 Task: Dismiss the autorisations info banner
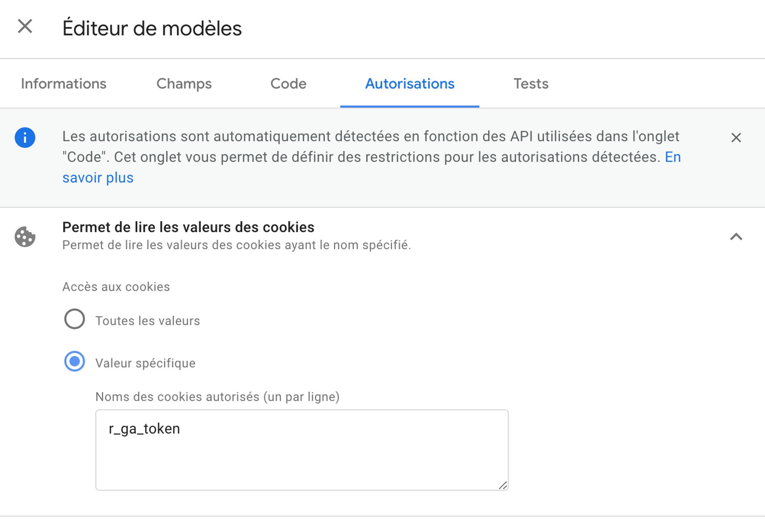click(736, 138)
